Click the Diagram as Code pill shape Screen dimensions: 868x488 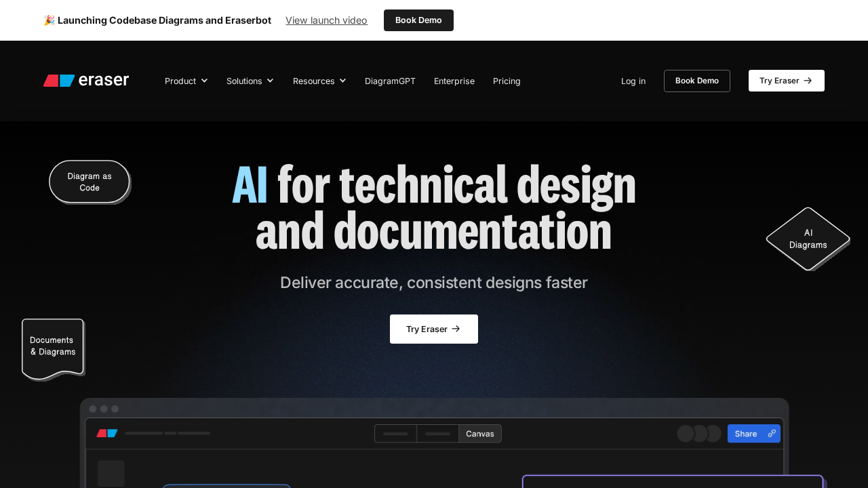tap(90, 182)
